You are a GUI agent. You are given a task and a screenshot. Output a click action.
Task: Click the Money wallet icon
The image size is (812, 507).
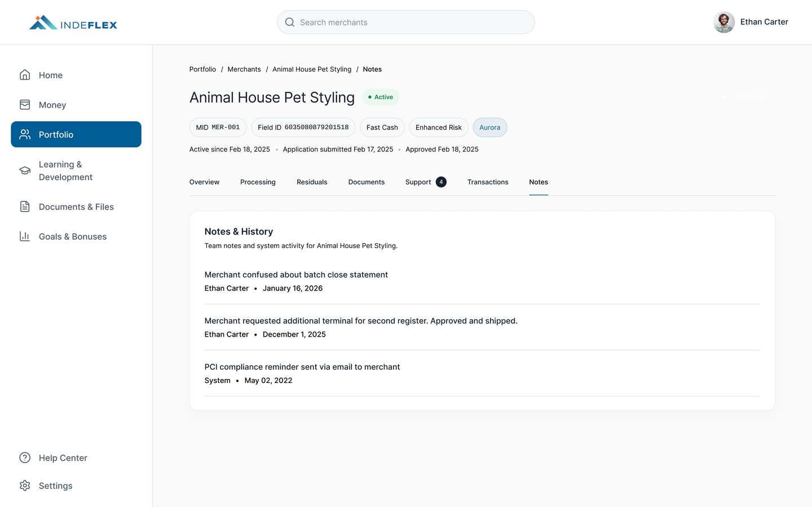point(25,105)
